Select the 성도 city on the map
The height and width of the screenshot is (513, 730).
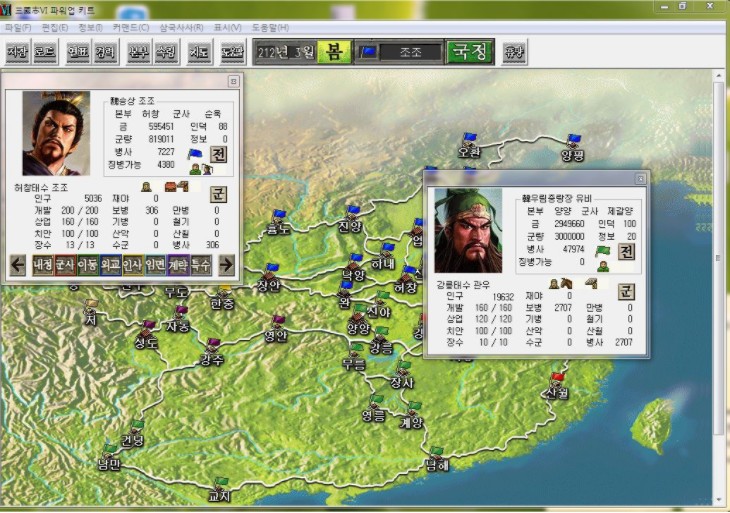pos(147,335)
